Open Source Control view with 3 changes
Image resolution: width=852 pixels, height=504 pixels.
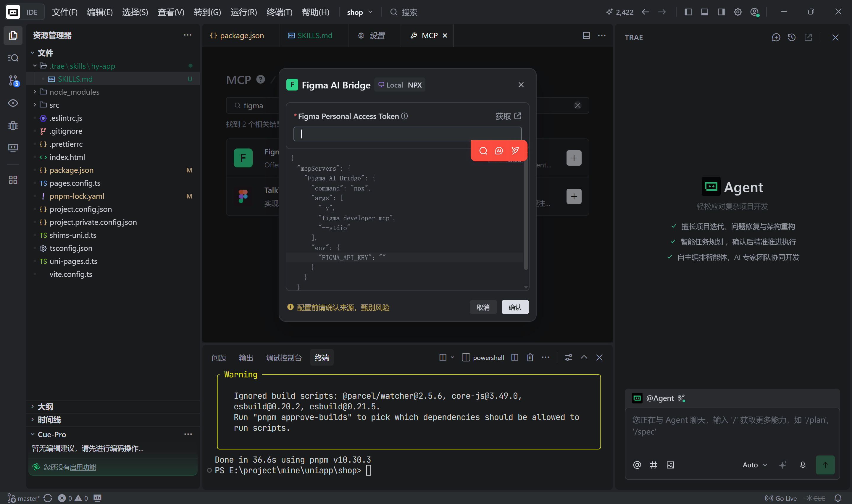pos(13,80)
